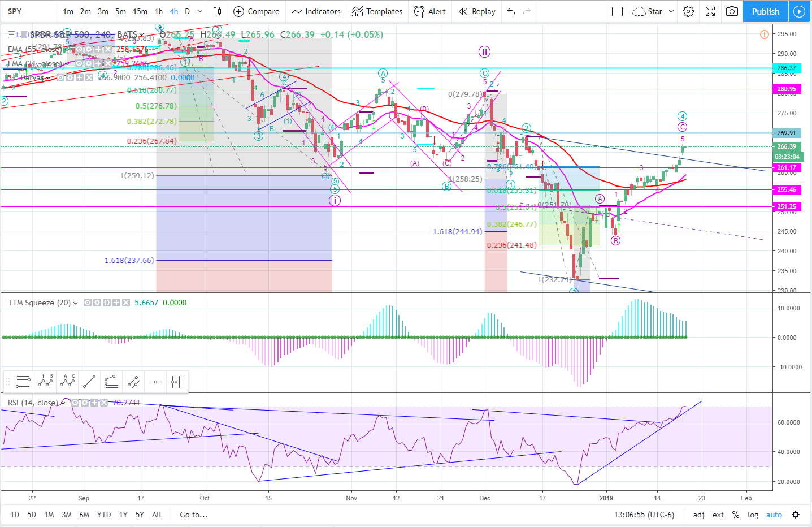Screen dimensions: 812x527
Task: Select the Fib retracement drawing tool
Action: pyautogui.click(x=23, y=382)
